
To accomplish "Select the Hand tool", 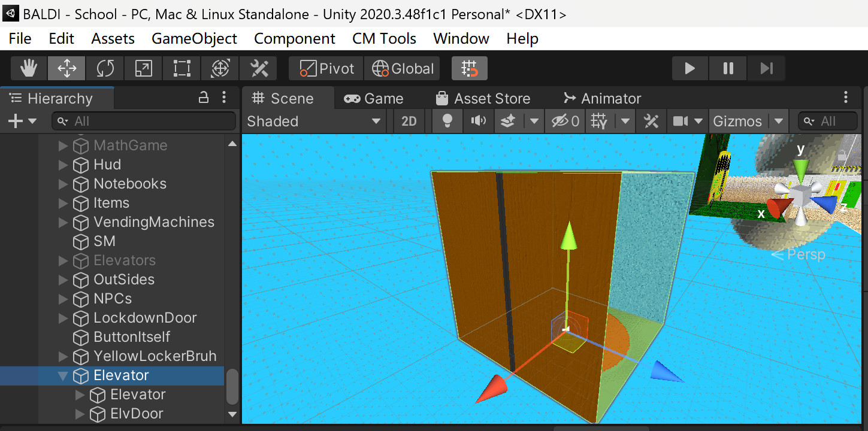I will pos(28,68).
